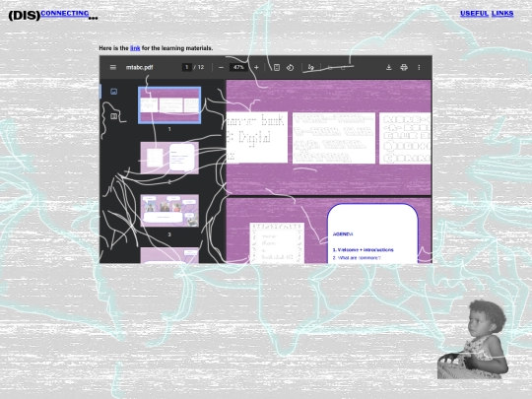Click the fit to page icon
This screenshot has width=532, height=399.
[x=277, y=68]
